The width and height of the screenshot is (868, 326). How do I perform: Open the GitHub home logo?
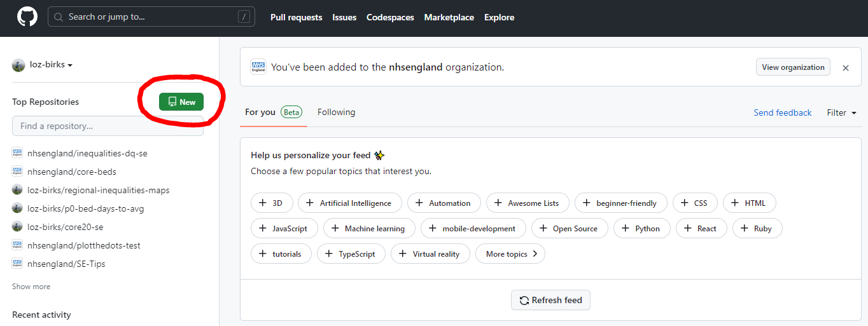coord(27,17)
